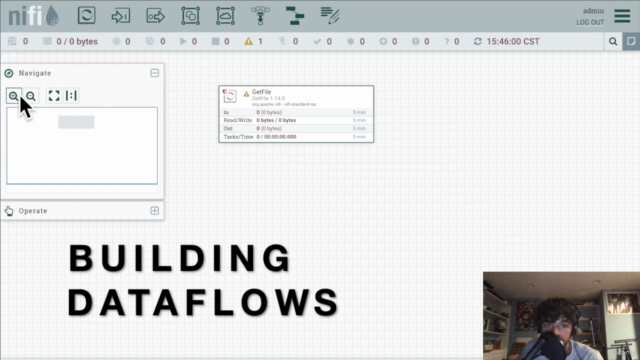Expand the Operate panel

[154, 211]
